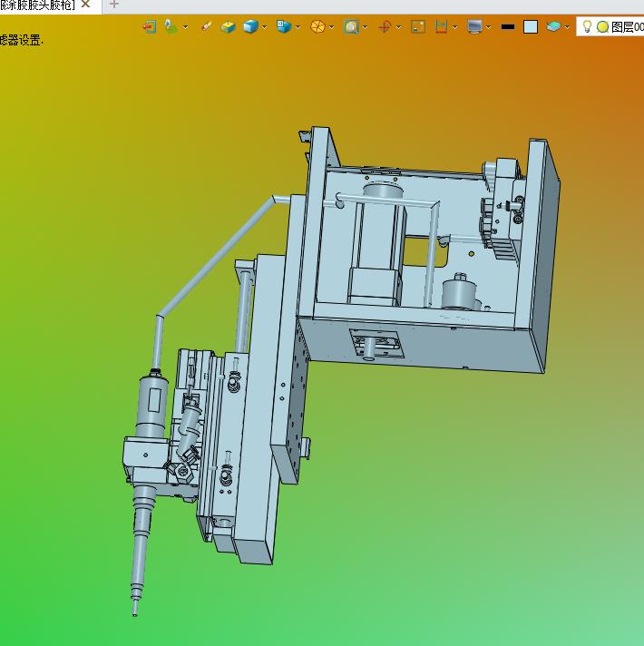Viewport: 644px width, 646px height.
Task: Click the glue gun nozzle tip in model
Action: pos(134,607)
